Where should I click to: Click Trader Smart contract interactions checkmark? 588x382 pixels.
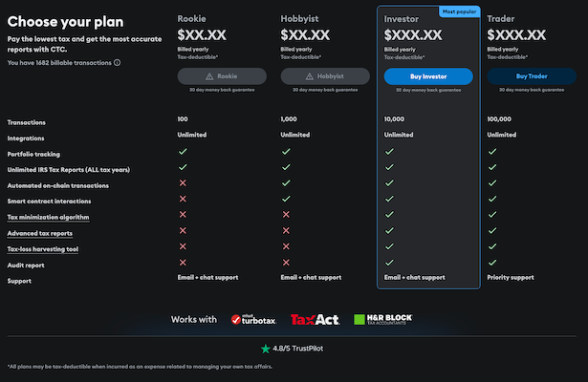pos(492,199)
